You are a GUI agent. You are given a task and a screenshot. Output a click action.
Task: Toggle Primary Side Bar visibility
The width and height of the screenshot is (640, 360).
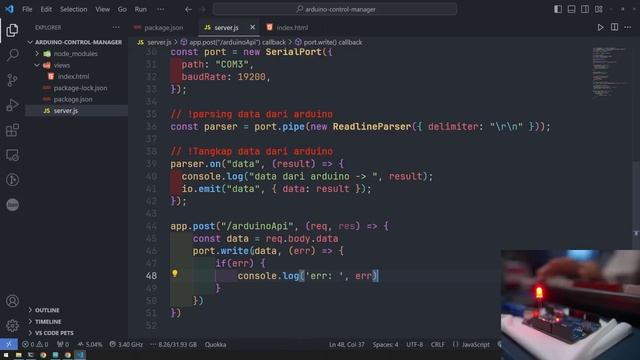558,9
